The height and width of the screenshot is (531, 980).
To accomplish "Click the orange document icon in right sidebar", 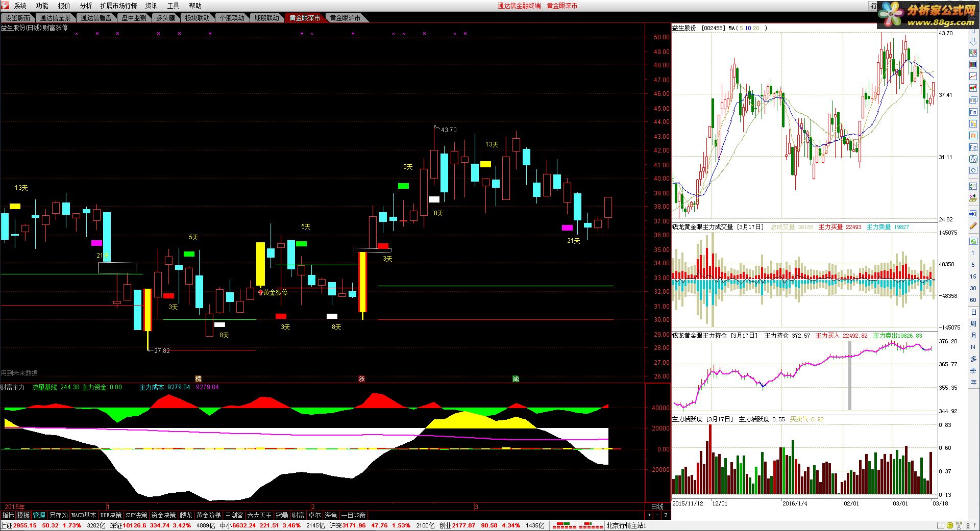I will click(973, 135).
